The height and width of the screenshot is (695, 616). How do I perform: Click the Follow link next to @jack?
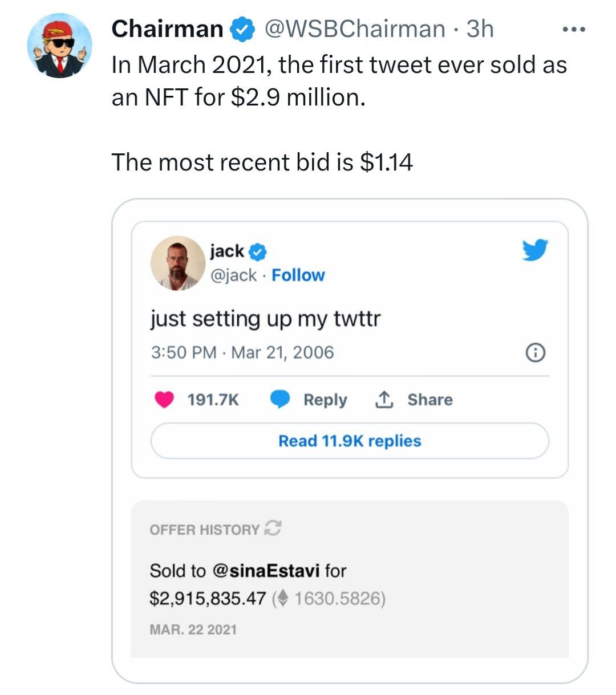pos(298,275)
